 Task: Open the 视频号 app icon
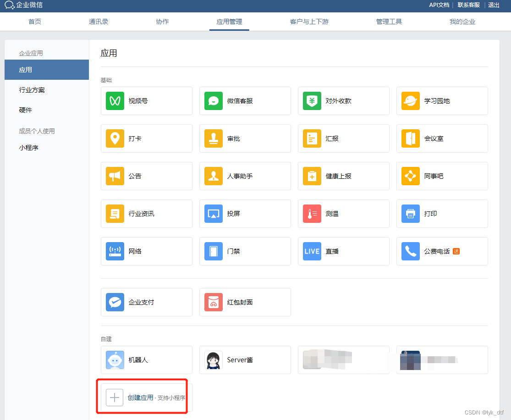(x=115, y=101)
